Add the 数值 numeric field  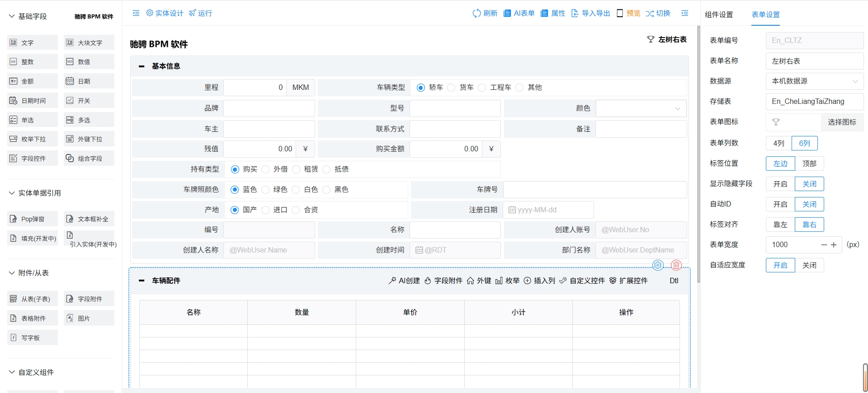tap(89, 61)
